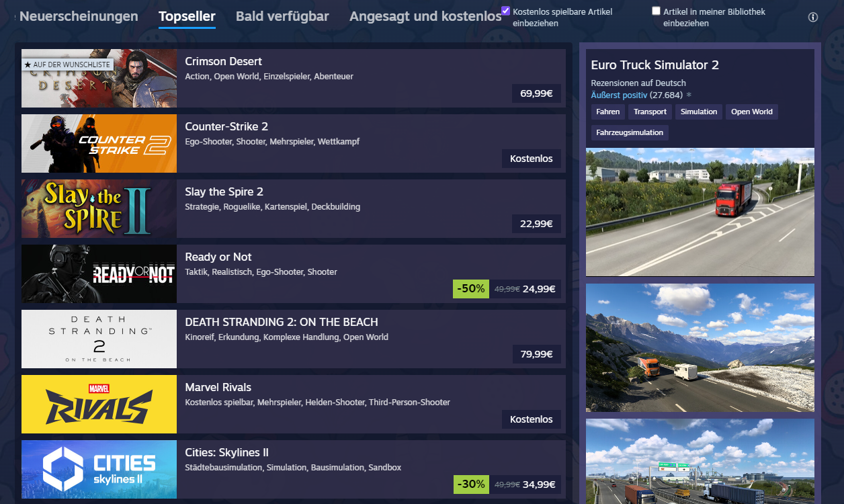Click the Marvel Rivals yellow capsule image
Viewport: 844px width, 504px height.
coord(99,404)
